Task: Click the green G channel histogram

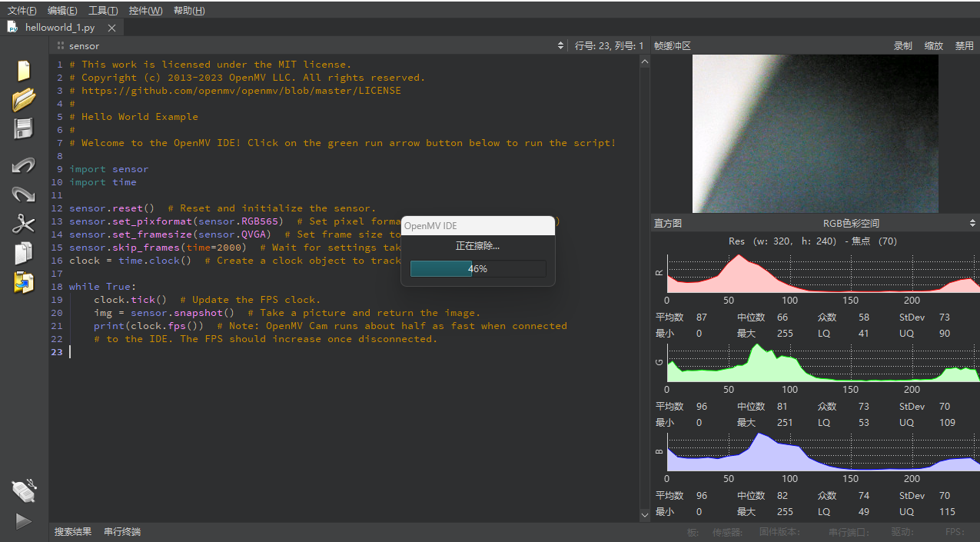Action: (x=823, y=362)
